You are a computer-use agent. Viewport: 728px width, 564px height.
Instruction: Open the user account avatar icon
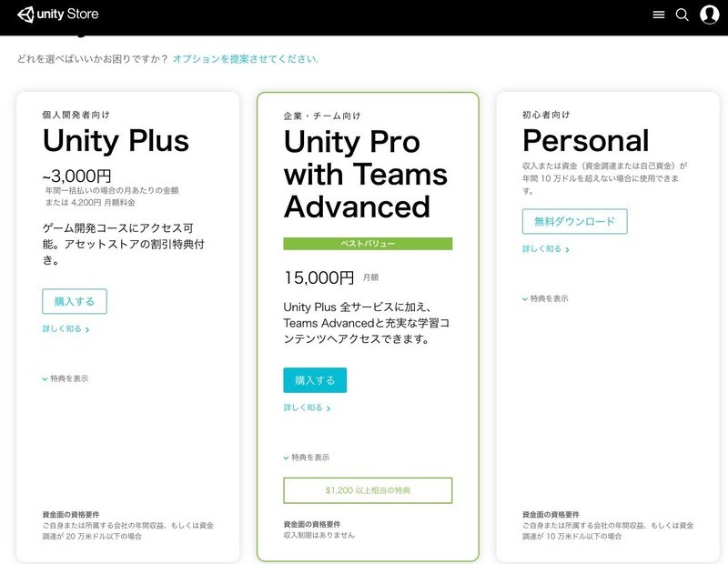pos(710,15)
